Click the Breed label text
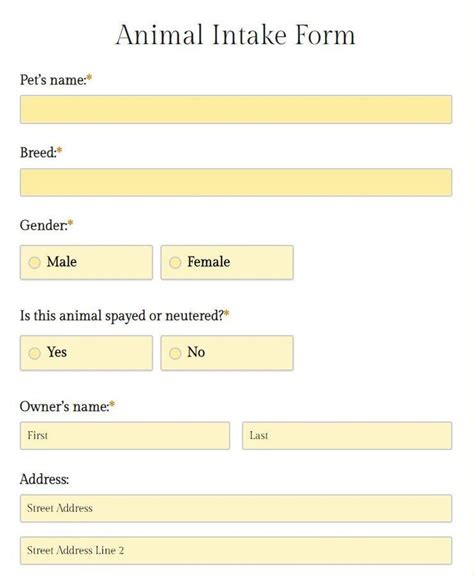This screenshot has width=474, height=576. [x=38, y=152]
